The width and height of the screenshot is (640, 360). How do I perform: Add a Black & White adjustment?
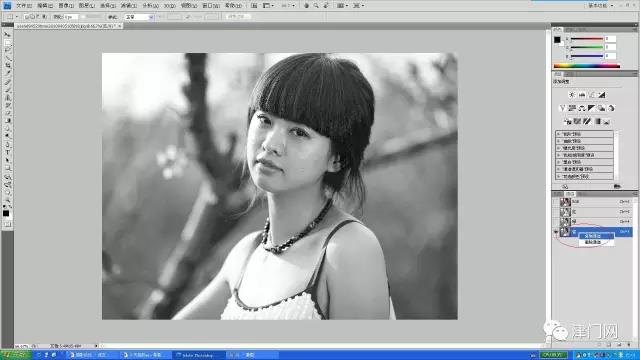click(x=592, y=108)
